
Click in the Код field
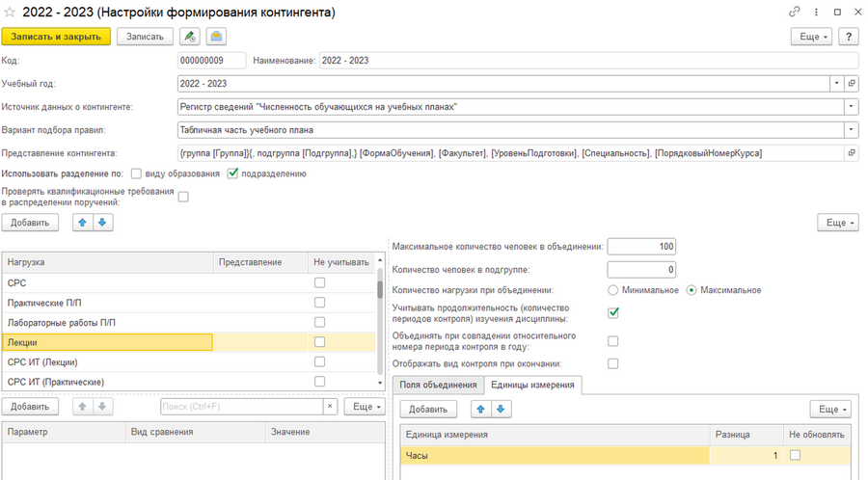(211, 61)
